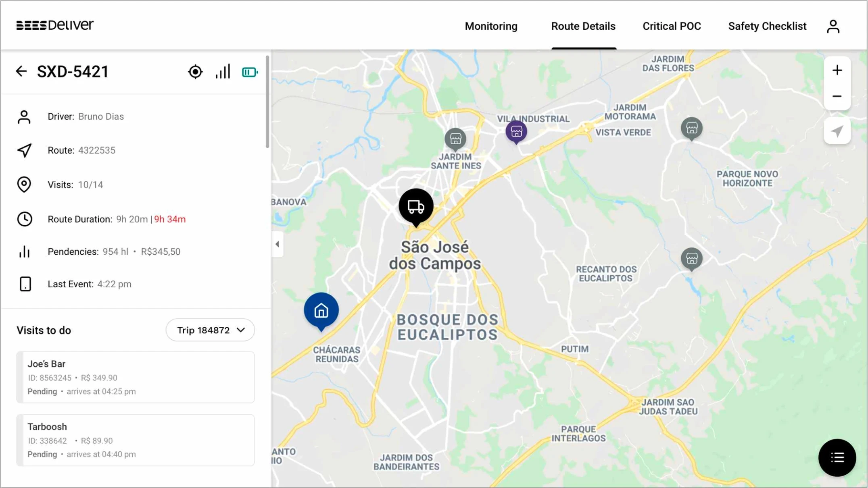The height and width of the screenshot is (488, 868).
Task: Click the route number 4322535
Action: (97, 150)
